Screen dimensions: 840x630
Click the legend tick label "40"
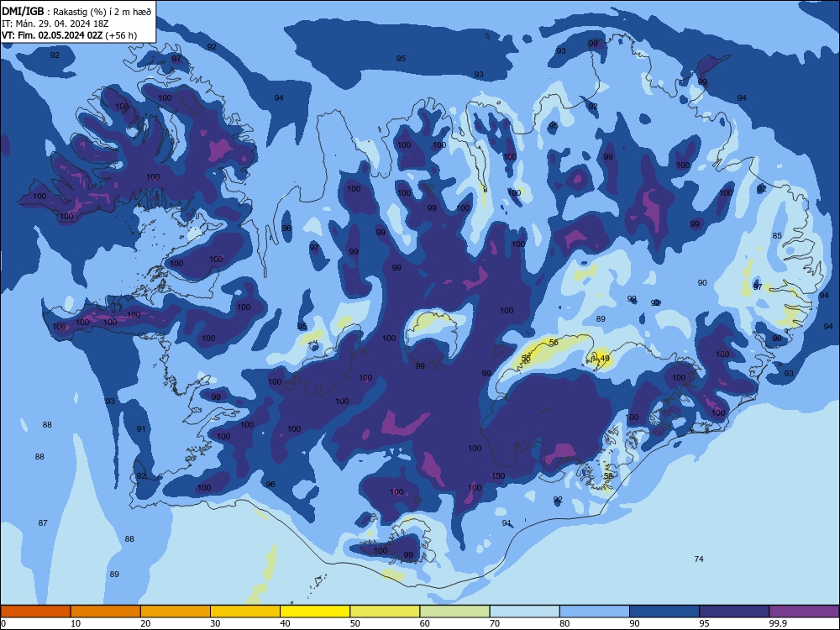point(285,623)
